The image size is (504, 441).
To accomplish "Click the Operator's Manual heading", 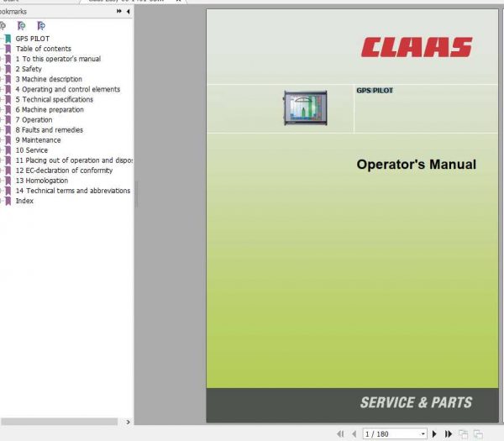I will tap(417, 165).
